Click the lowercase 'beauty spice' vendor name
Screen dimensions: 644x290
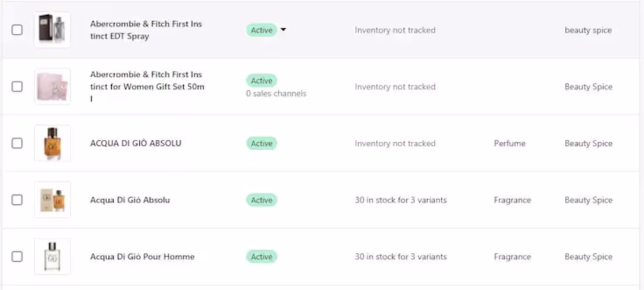588,30
